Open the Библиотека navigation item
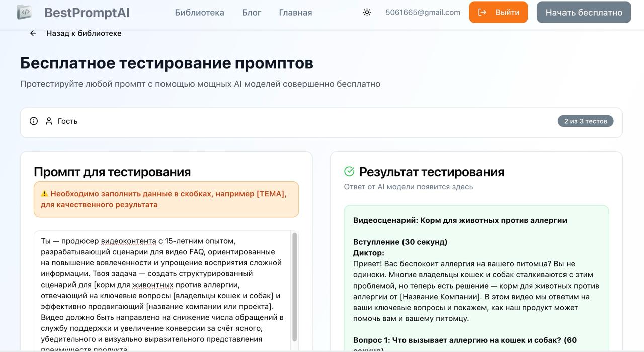644x352 pixels. 199,12
